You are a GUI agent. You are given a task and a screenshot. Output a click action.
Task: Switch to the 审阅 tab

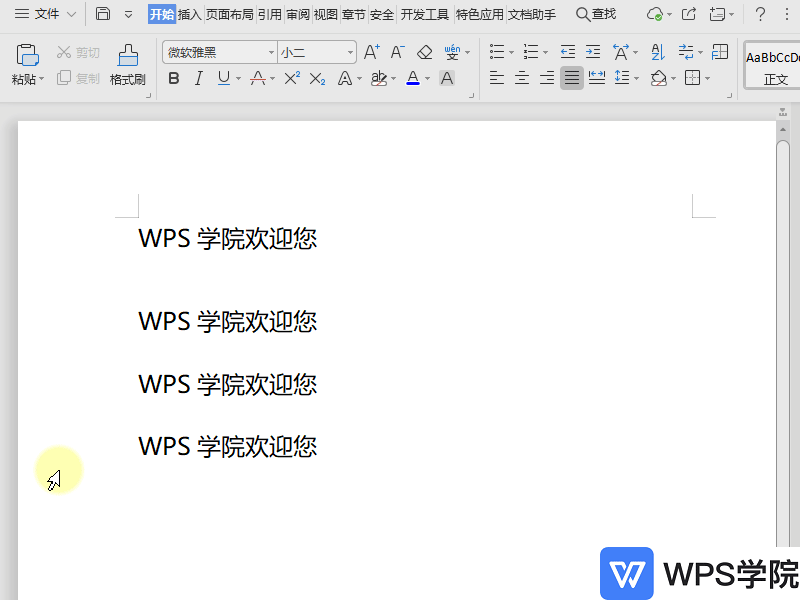coord(297,14)
